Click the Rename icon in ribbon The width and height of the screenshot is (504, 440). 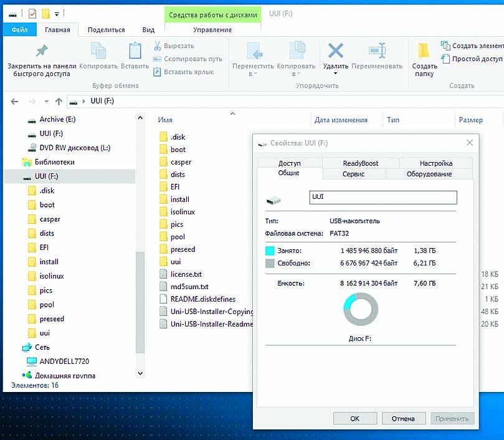pos(377,50)
